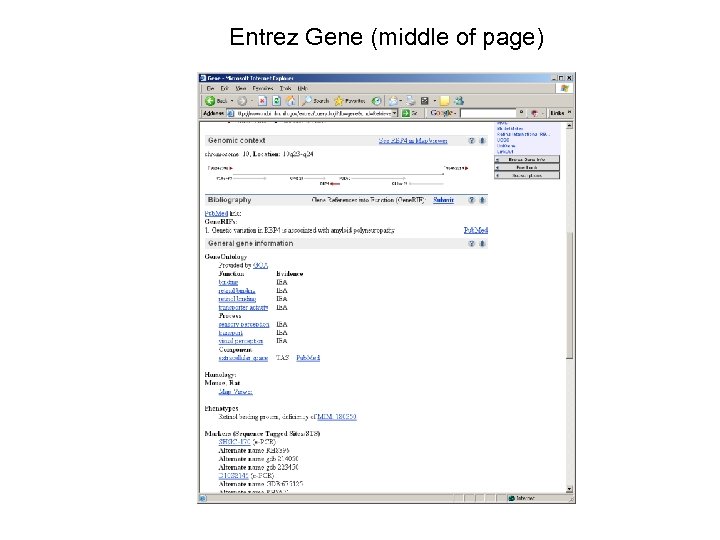The height and width of the screenshot is (540, 720).
Task: Open the History clock icon
Action: [376, 101]
